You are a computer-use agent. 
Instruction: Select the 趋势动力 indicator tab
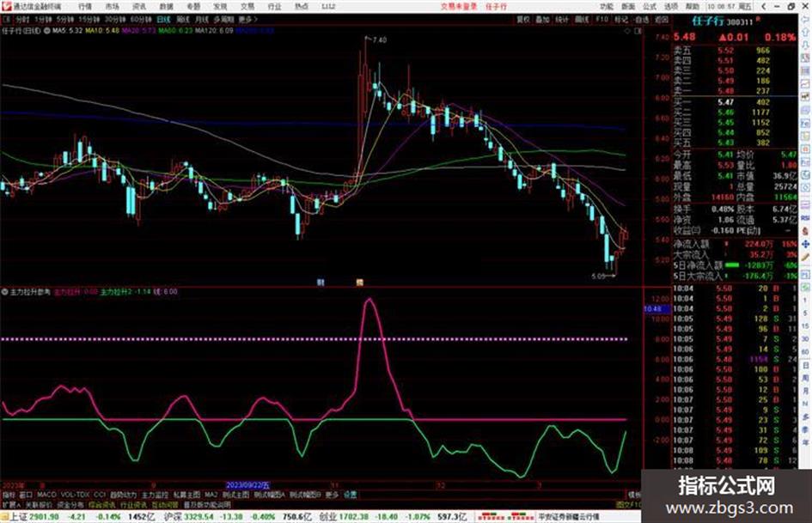click(x=123, y=495)
